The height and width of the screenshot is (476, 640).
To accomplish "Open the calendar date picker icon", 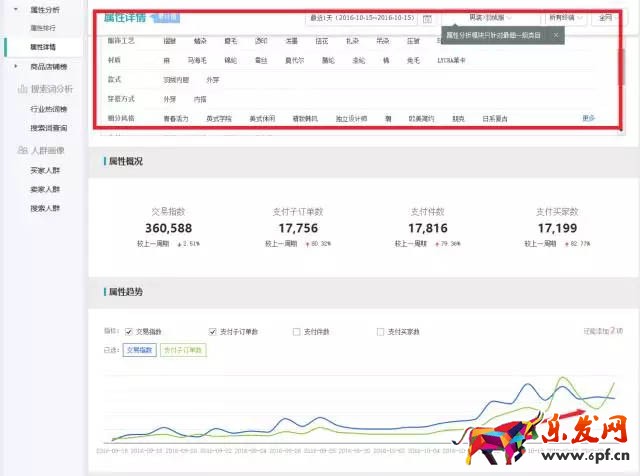I will point(428,18).
